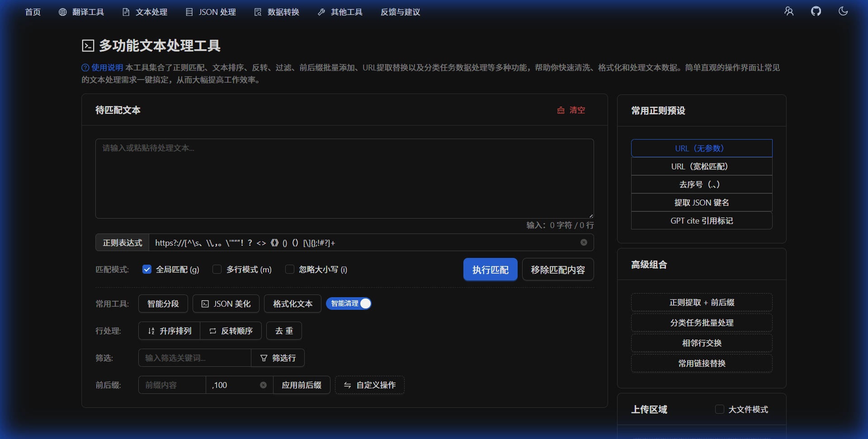Click the terminal icon beside the page title
Screen dimensions: 868x439
pos(88,45)
